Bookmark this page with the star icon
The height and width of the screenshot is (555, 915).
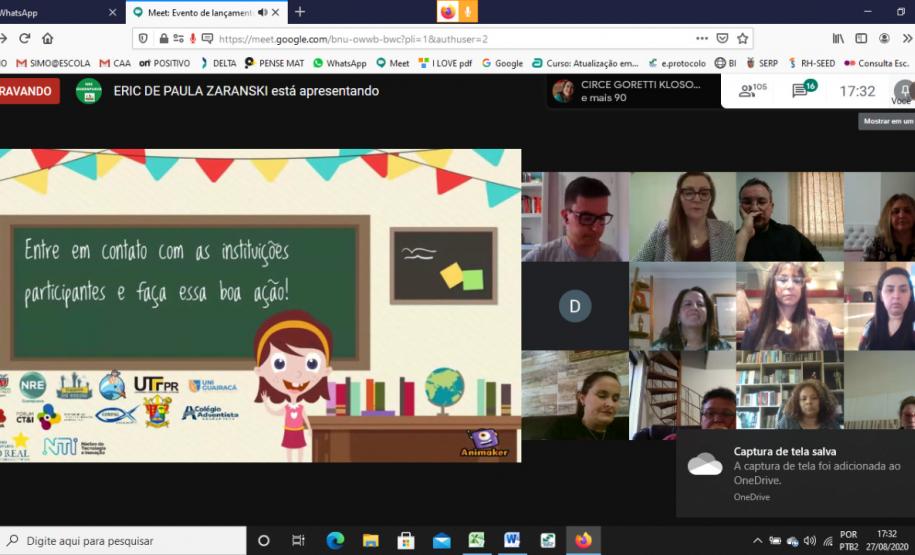click(742, 38)
